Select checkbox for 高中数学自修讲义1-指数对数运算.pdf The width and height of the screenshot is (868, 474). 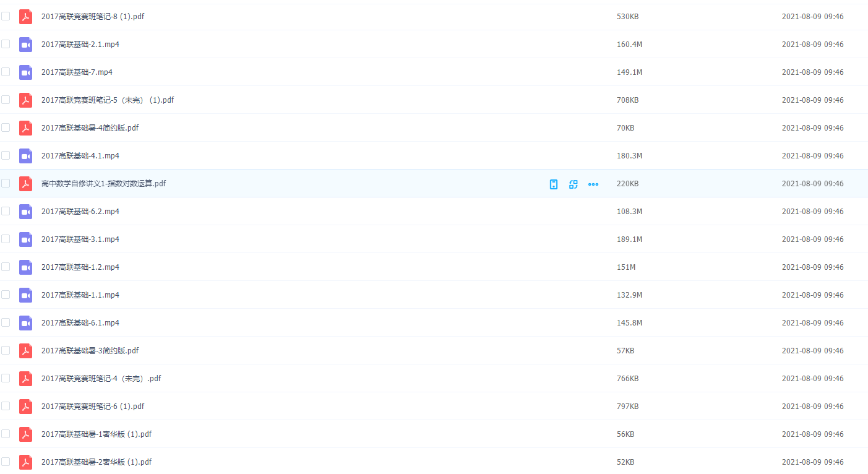click(6, 183)
